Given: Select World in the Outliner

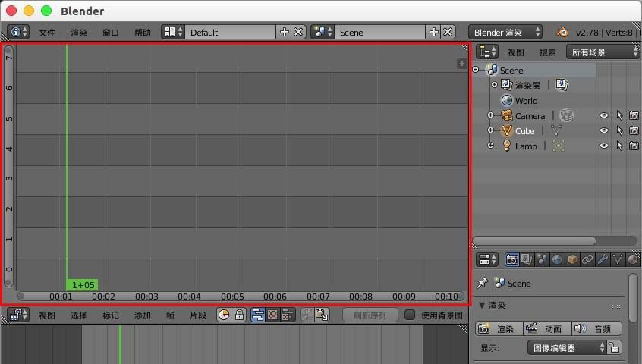Looking at the screenshot, I should click(x=526, y=101).
